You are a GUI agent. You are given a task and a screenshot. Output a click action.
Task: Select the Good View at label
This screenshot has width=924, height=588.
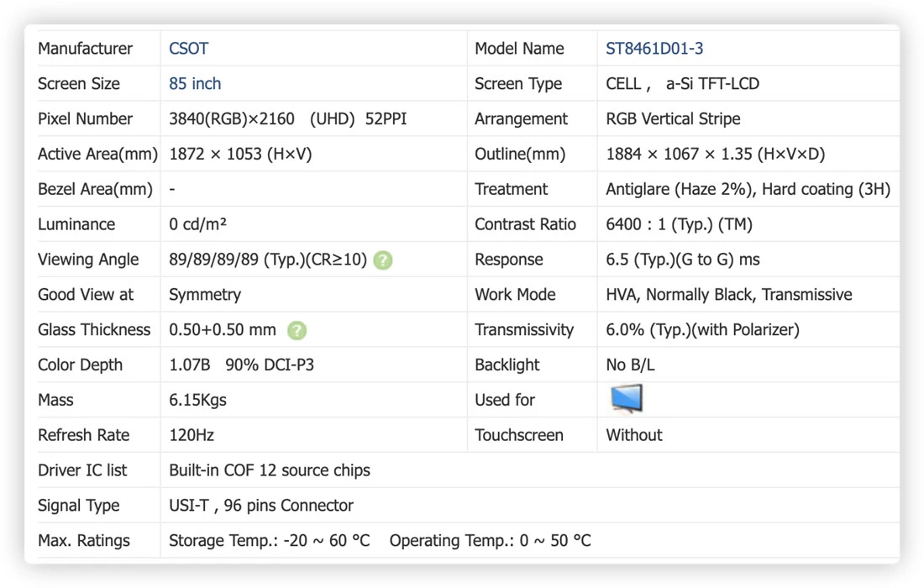click(86, 295)
